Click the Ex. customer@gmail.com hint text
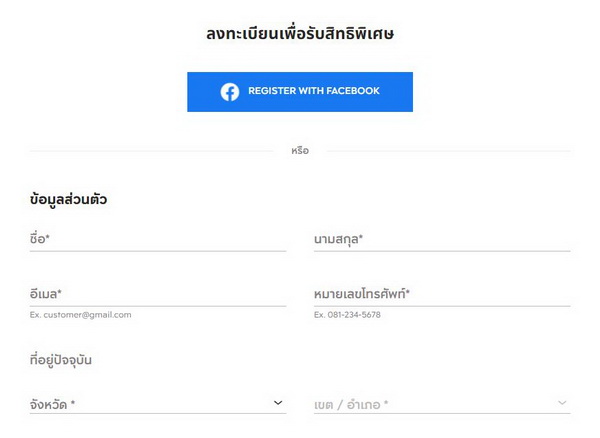Image resolution: width=600 pixels, height=438 pixels. (81, 315)
